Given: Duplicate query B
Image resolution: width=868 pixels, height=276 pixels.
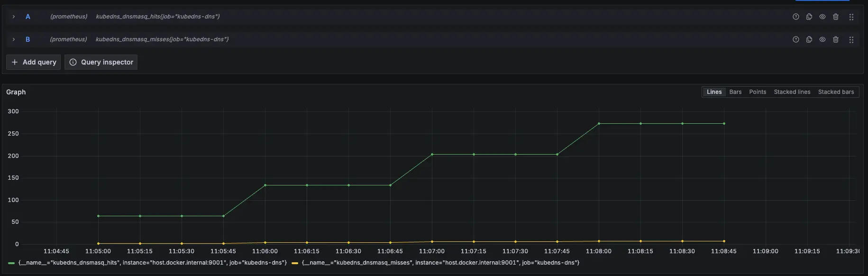Looking at the screenshot, I should (x=809, y=39).
